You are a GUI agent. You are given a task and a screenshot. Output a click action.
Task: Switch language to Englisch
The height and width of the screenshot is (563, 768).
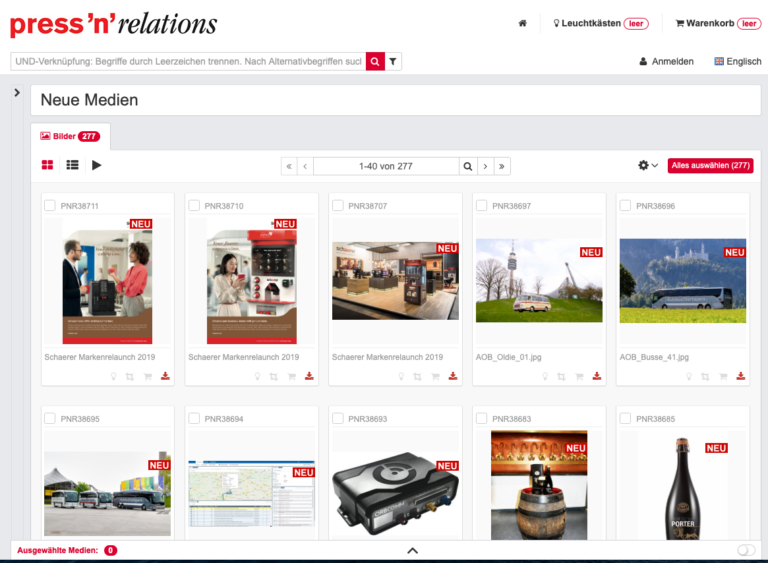(738, 61)
